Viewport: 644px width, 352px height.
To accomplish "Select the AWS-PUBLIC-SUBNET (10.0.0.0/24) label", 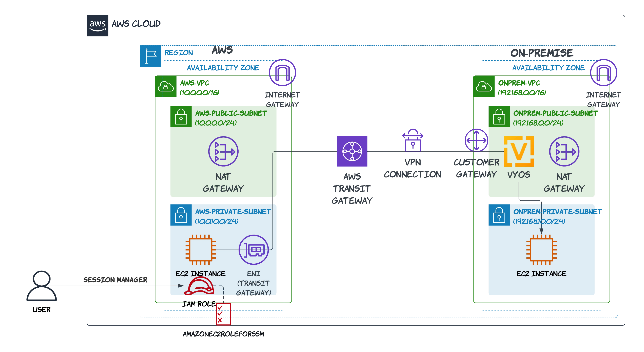I will click(x=231, y=118).
